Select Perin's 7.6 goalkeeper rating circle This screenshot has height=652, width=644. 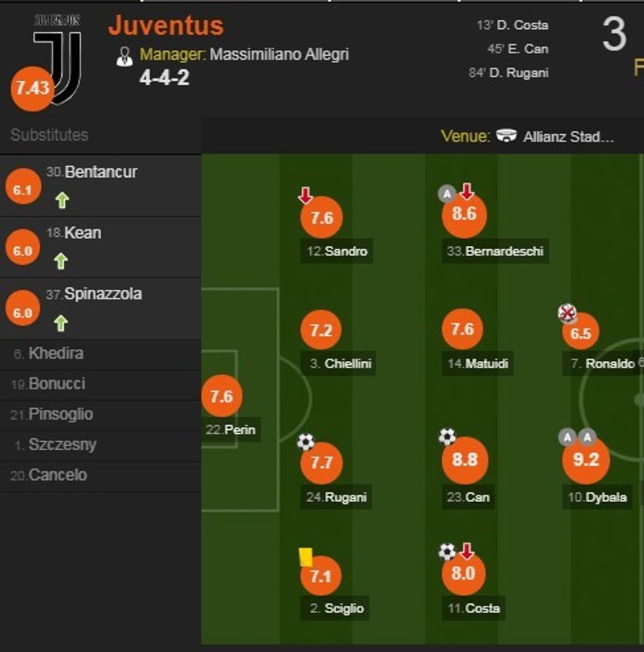click(x=221, y=396)
